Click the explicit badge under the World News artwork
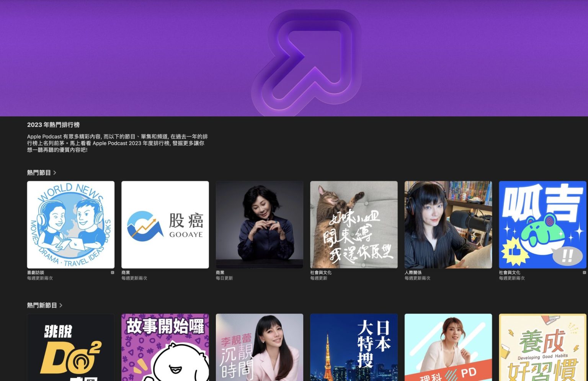Image resolution: width=588 pixels, height=381 pixels. click(x=113, y=273)
